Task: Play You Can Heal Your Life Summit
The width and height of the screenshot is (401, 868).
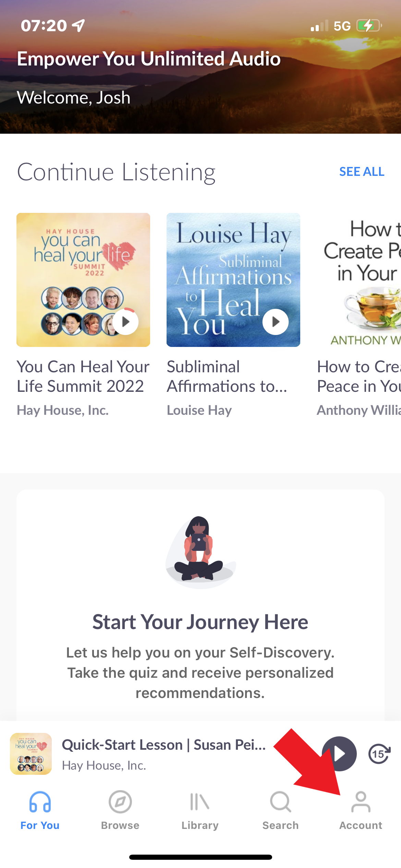Action: click(x=125, y=322)
